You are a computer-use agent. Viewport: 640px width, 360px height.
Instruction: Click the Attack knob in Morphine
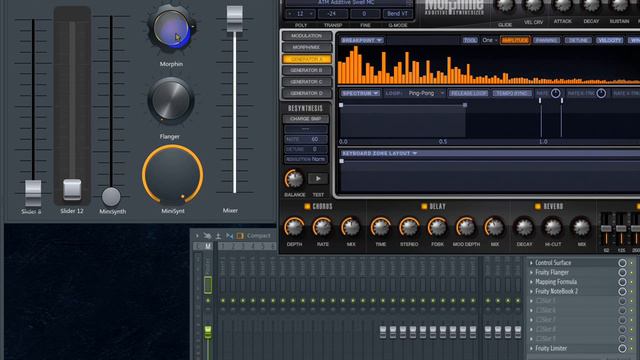point(562,6)
